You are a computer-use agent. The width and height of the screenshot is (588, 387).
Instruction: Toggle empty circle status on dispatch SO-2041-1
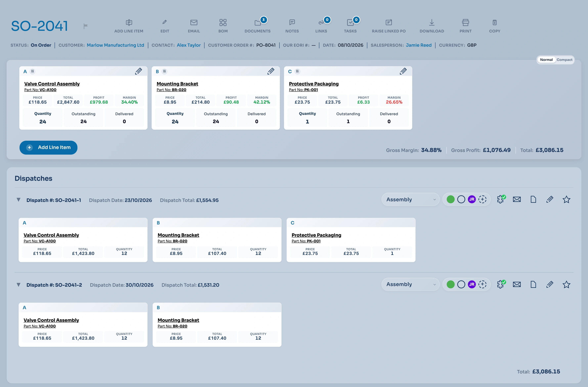click(x=461, y=199)
